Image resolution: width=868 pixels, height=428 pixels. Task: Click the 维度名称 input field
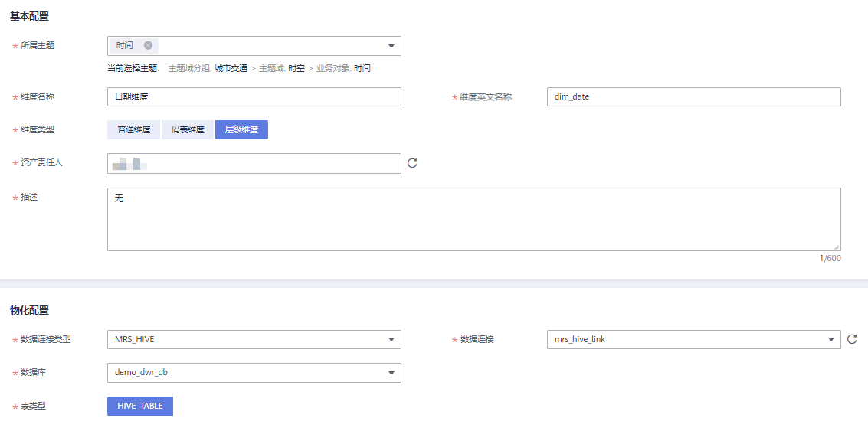[x=254, y=96]
